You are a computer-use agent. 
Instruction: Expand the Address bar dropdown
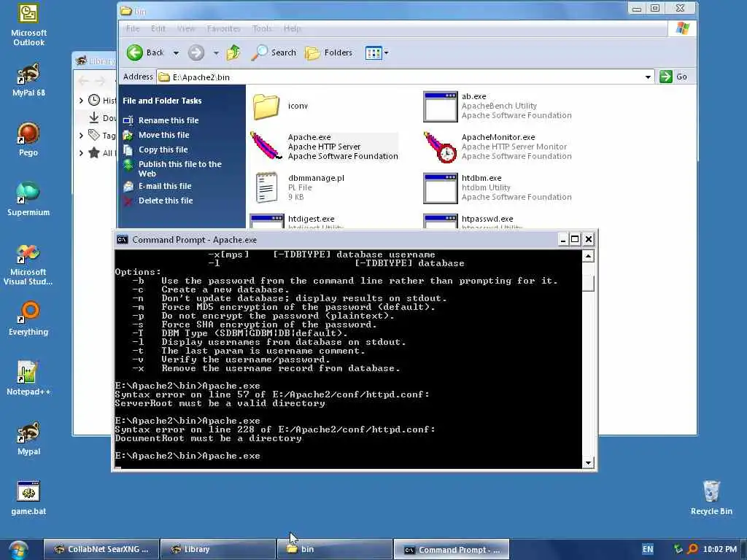coord(648,77)
